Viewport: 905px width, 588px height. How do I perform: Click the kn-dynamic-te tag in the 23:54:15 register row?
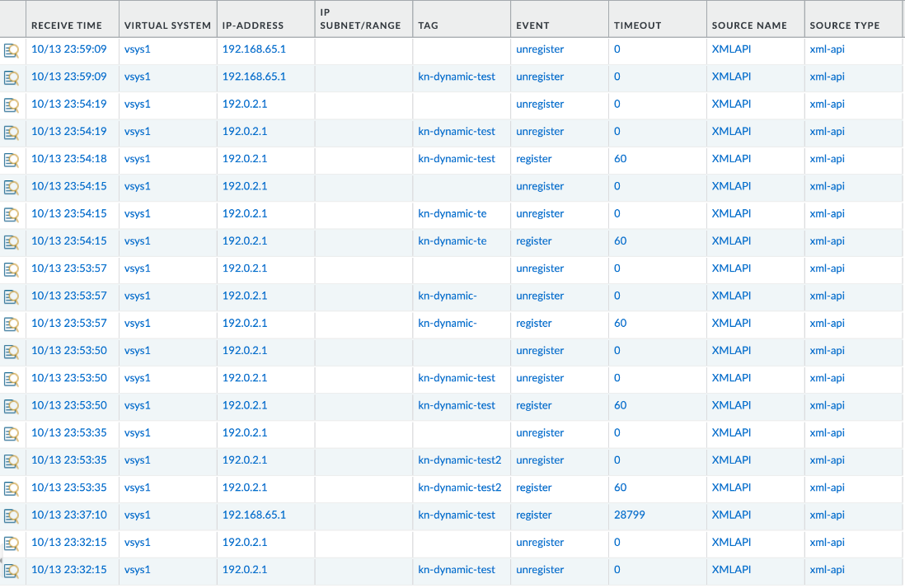pos(452,241)
